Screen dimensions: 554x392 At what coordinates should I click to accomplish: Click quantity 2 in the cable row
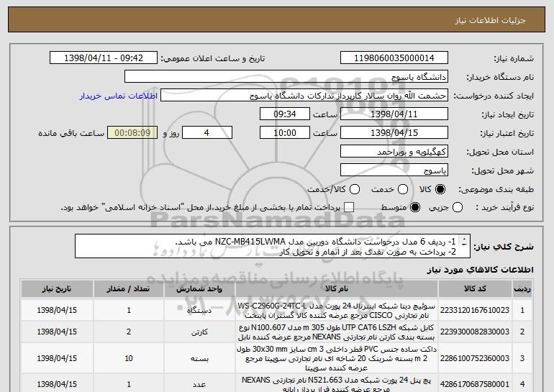coord(129,332)
